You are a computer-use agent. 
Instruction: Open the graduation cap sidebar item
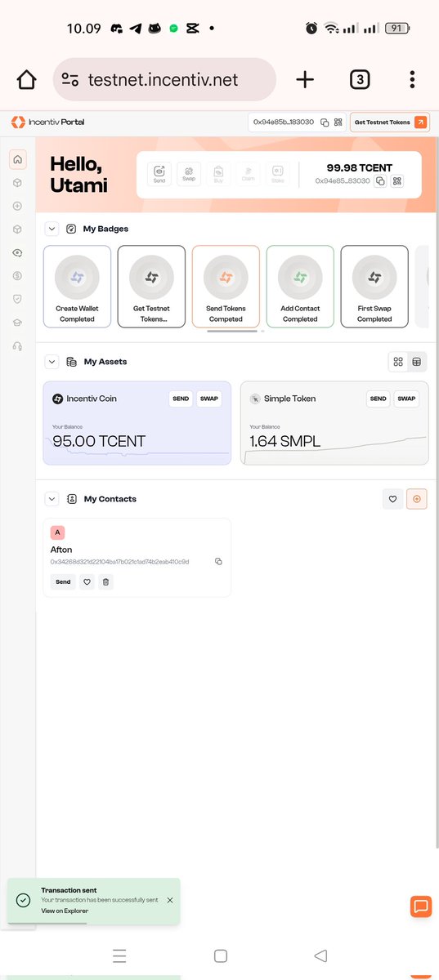pos(18,323)
